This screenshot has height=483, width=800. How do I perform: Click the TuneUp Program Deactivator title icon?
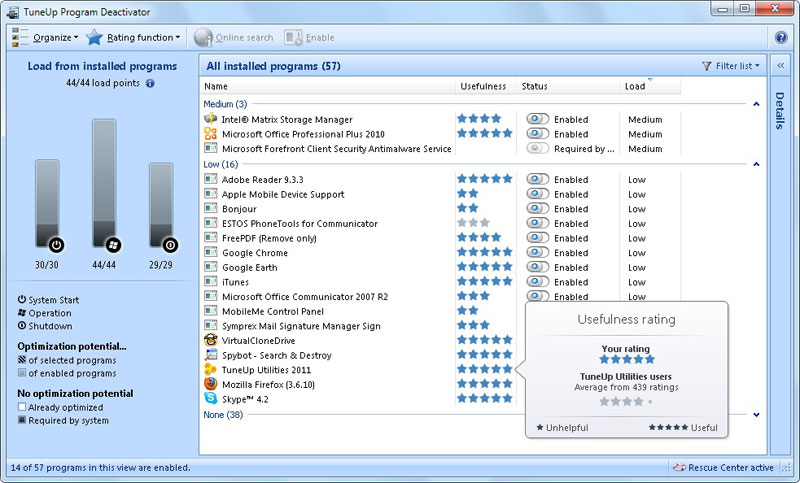coord(13,12)
